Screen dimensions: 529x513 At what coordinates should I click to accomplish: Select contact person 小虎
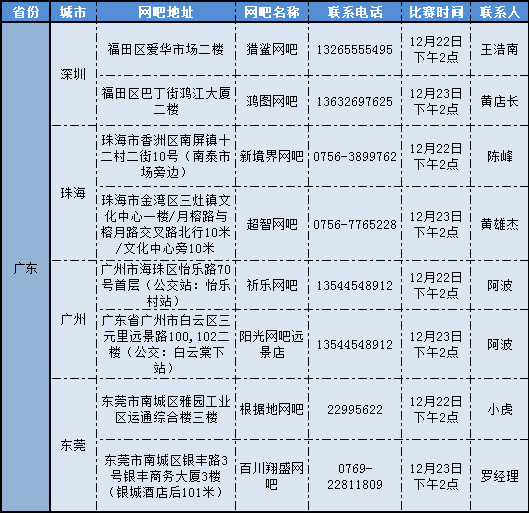pos(500,409)
